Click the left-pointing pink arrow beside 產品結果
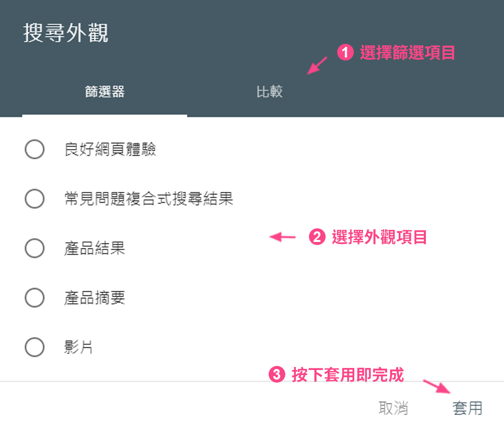 click(x=282, y=237)
